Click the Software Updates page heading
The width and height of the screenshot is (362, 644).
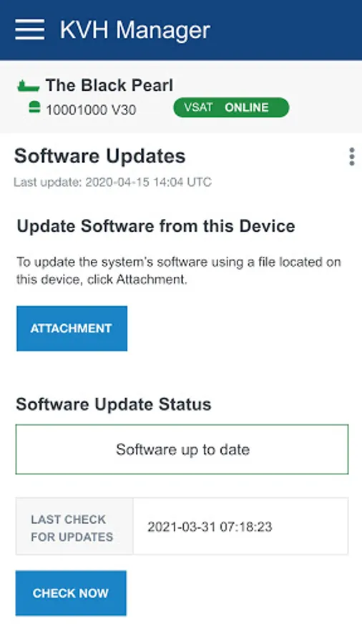99,156
